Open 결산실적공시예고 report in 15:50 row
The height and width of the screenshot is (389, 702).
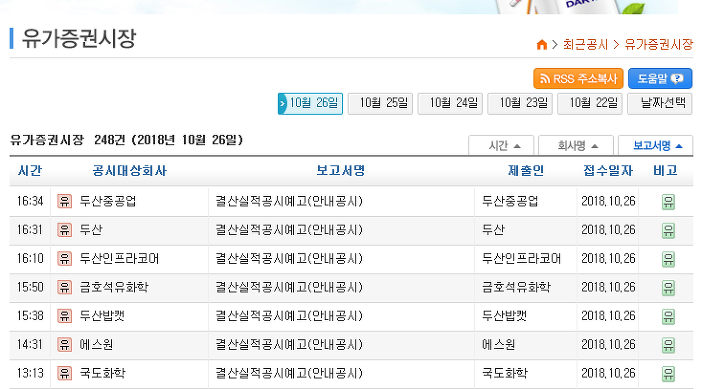point(289,287)
